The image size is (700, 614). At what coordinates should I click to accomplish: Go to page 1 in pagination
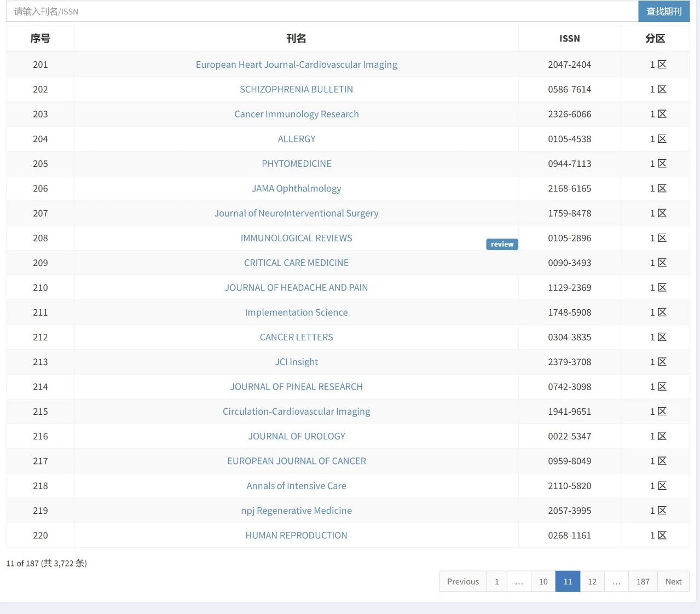tap(496, 581)
